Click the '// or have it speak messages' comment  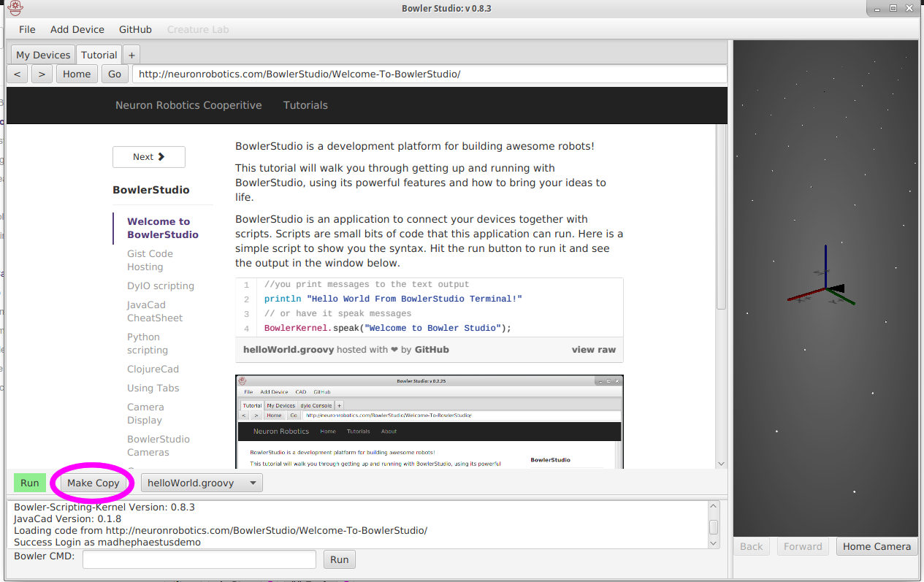tap(337, 313)
